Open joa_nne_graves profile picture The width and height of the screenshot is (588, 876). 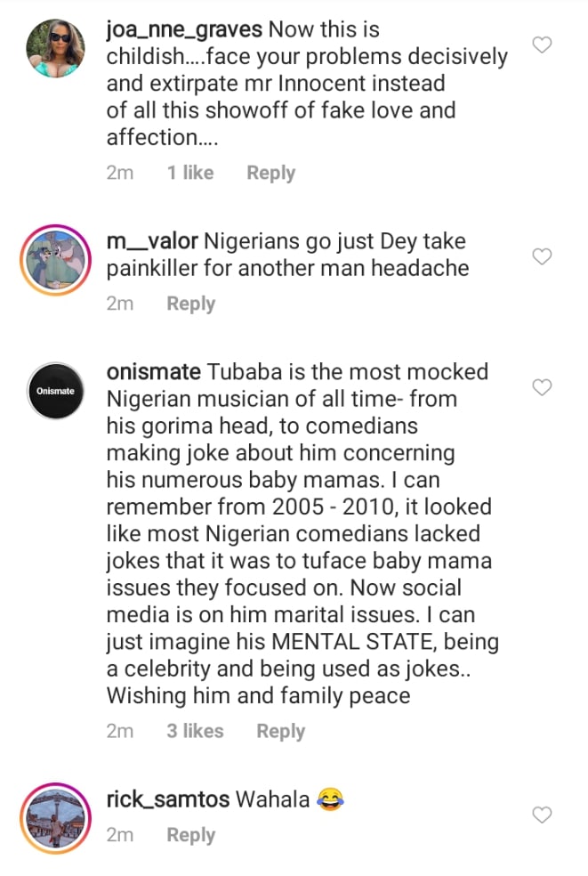tap(53, 47)
